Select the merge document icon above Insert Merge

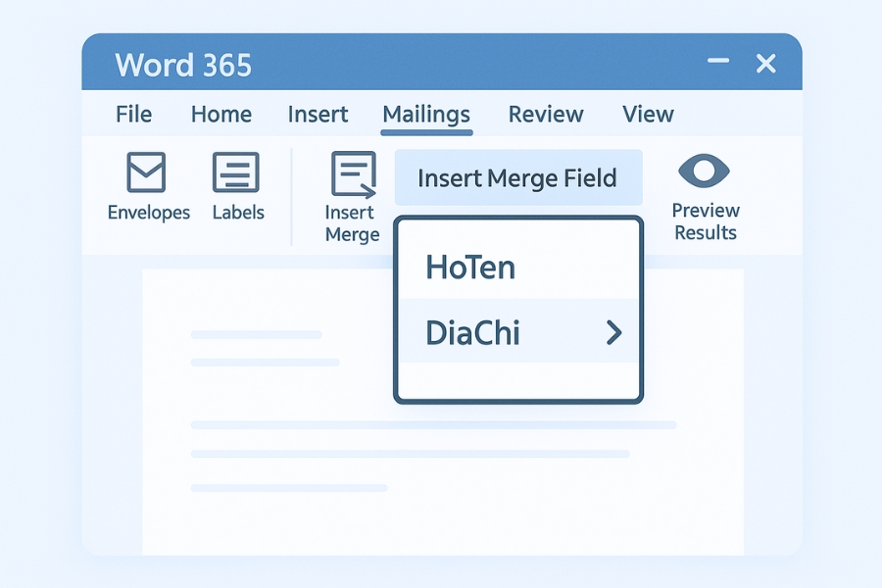(x=353, y=173)
